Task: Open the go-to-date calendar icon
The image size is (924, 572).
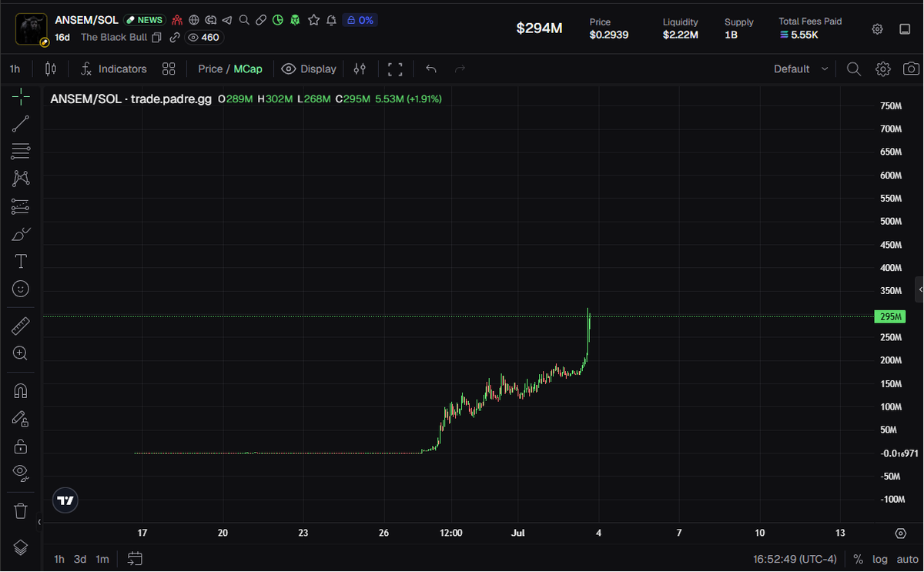Action: [135, 559]
